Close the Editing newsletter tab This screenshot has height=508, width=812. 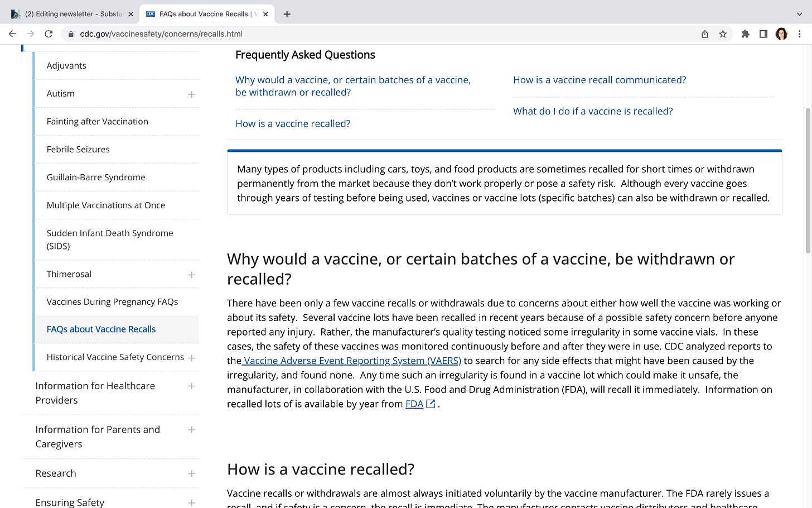130,14
